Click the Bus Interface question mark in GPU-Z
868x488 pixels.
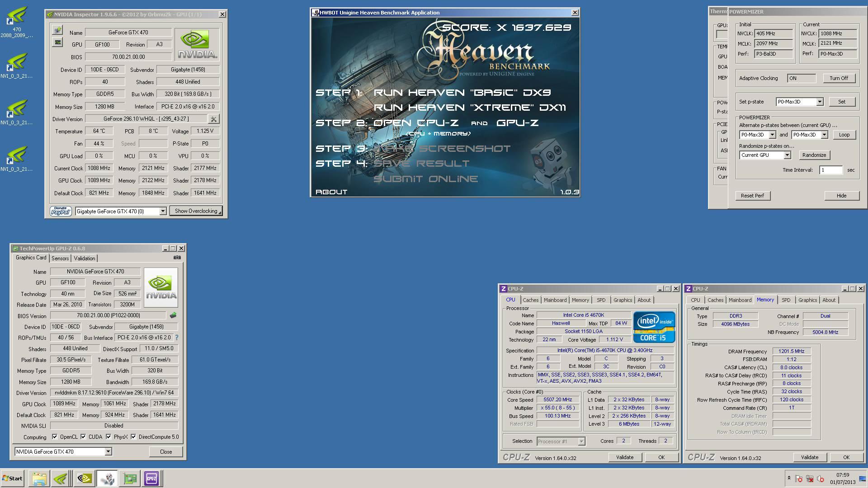177,338
